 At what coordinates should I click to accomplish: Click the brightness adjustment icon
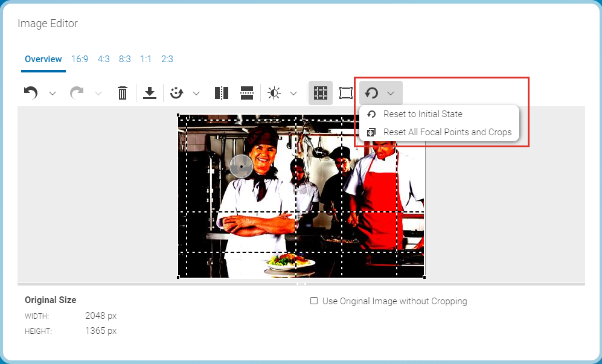click(274, 93)
